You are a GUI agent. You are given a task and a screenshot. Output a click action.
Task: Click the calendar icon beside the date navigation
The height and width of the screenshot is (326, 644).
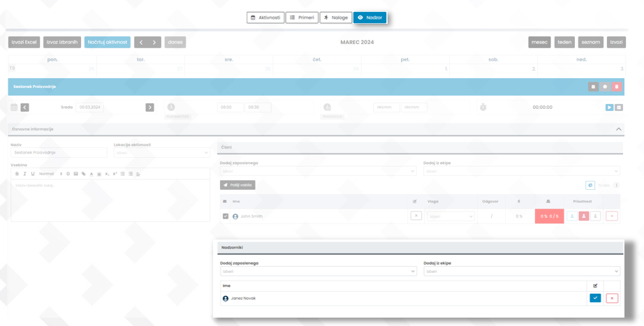click(x=13, y=108)
